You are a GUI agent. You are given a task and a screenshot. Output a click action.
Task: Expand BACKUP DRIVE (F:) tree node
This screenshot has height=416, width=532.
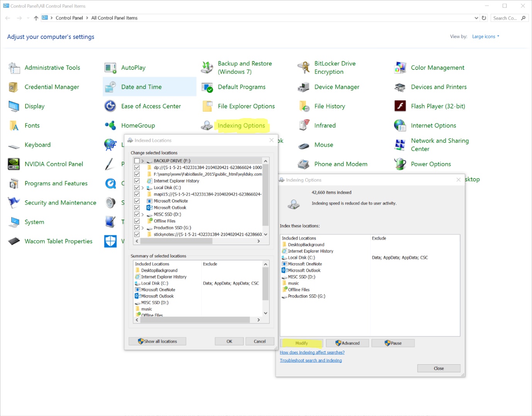coord(143,161)
